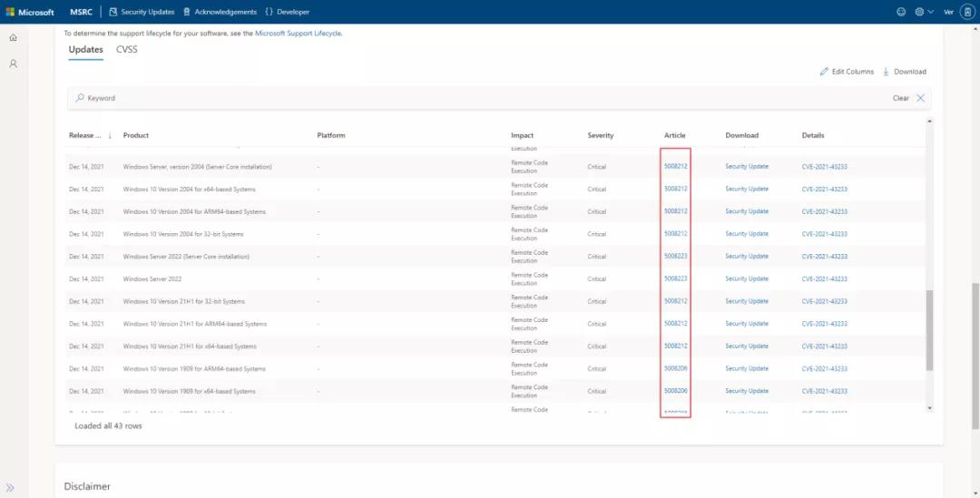Click Security Update for Windows 10 2004 x64
The image size is (980, 498).
click(746, 189)
